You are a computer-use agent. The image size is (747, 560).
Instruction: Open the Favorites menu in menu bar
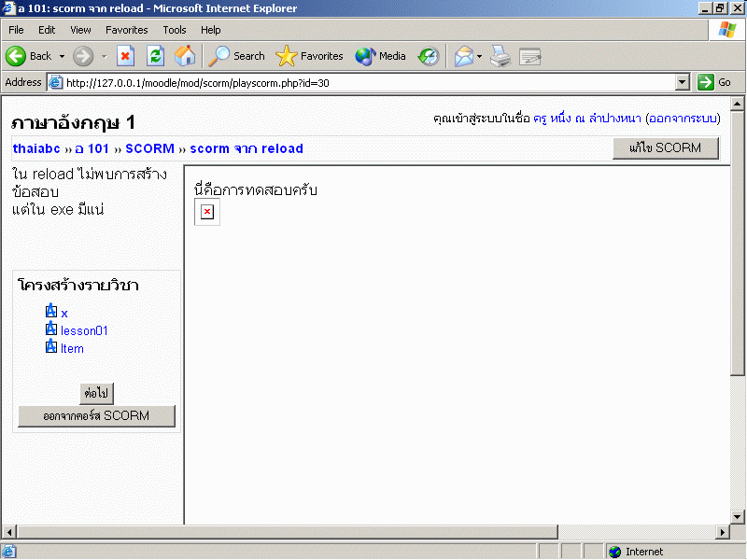click(x=126, y=30)
